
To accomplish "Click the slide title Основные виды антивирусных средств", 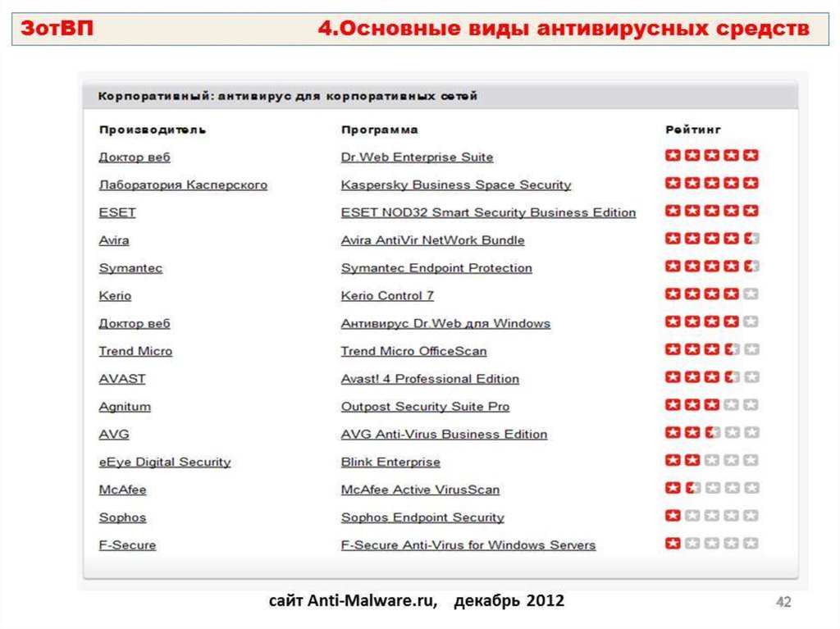I will pyautogui.click(x=564, y=28).
